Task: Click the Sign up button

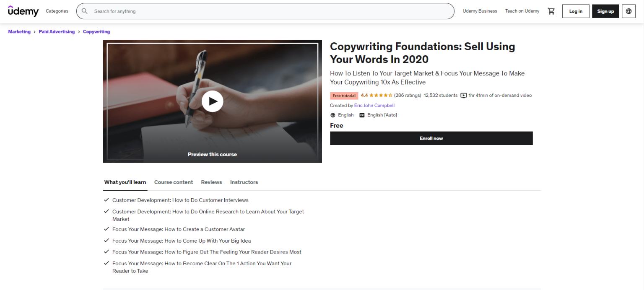Action: point(605,11)
